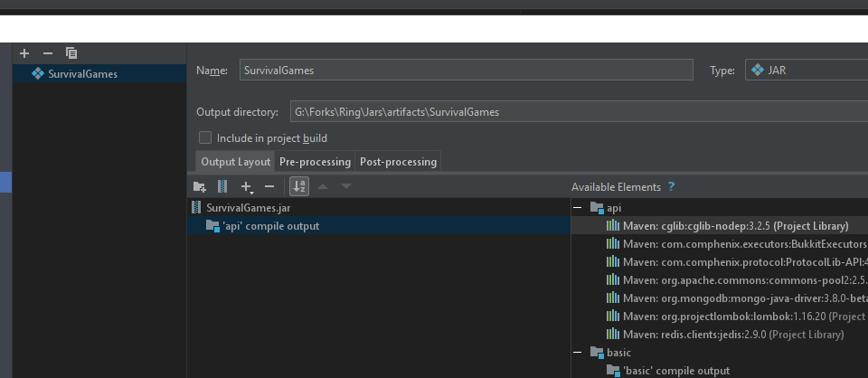Image resolution: width=868 pixels, height=378 pixels.
Task: Select SurvivalGames artifact in the left list
Action: click(84, 74)
